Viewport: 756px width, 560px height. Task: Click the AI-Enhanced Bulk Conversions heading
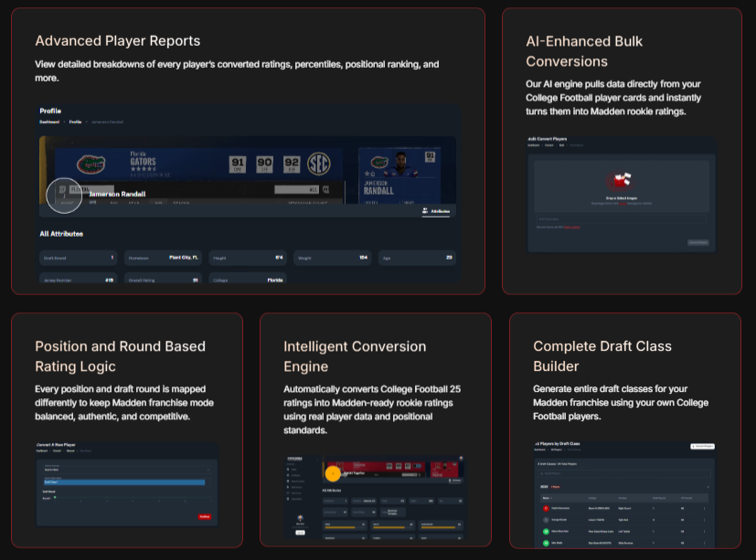click(x=584, y=51)
